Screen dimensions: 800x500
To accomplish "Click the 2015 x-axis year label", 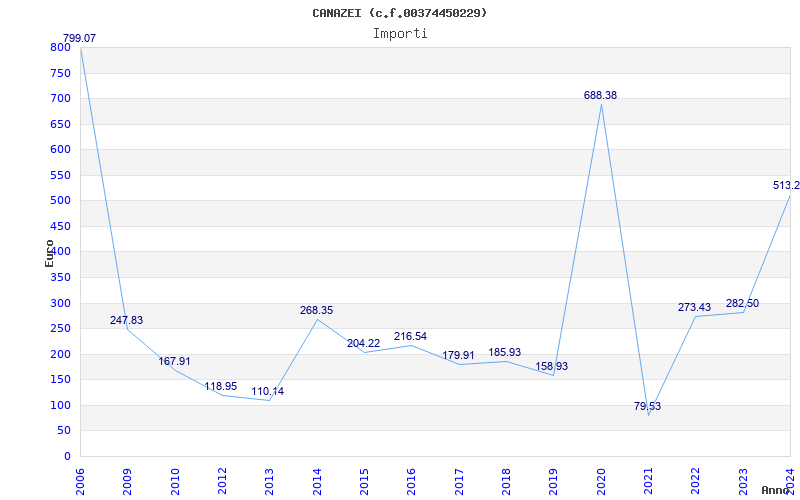I will (x=364, y=481).
